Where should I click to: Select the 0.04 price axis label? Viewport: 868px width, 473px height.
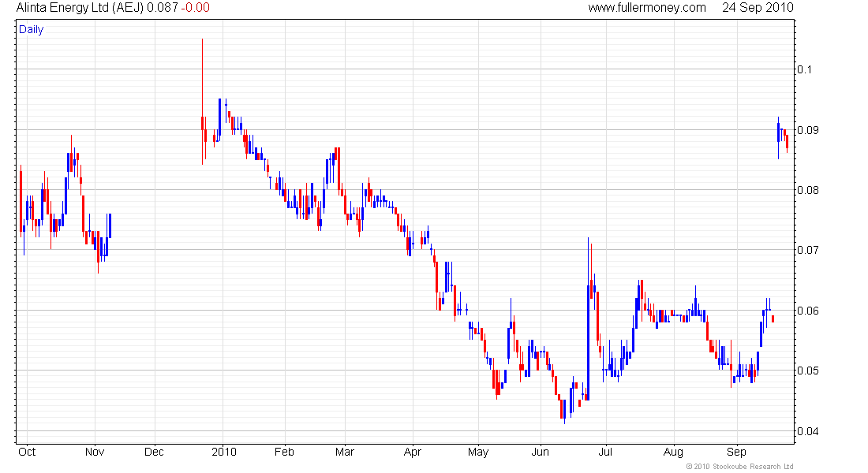pos(808,431)
